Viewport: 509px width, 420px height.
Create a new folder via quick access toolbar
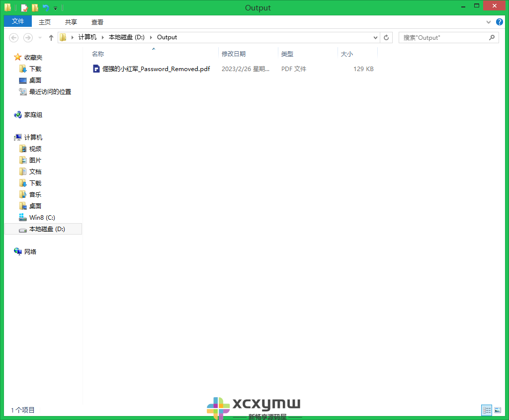[x=35, y=7]
